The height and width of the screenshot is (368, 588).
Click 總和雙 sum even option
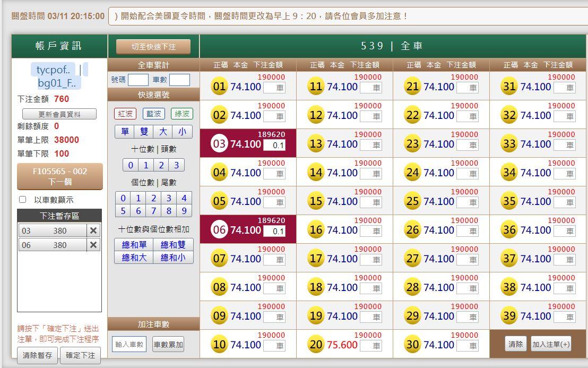(173, 245)
